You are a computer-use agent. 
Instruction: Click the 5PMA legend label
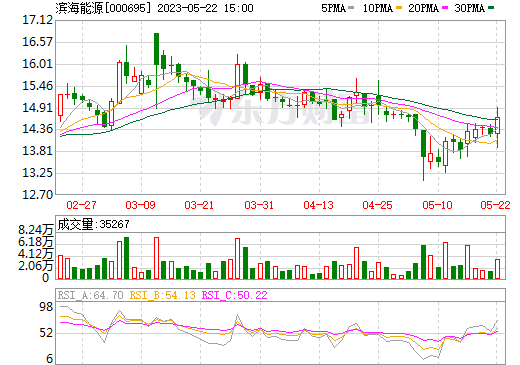tap(333, 8)
